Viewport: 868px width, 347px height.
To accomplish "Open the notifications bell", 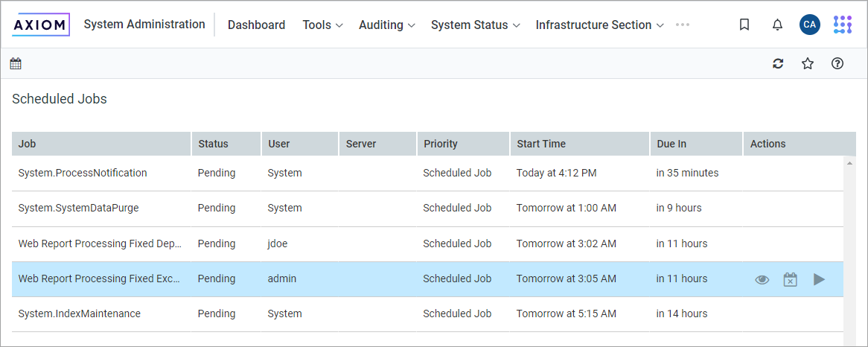I will (x=777, y=25).
